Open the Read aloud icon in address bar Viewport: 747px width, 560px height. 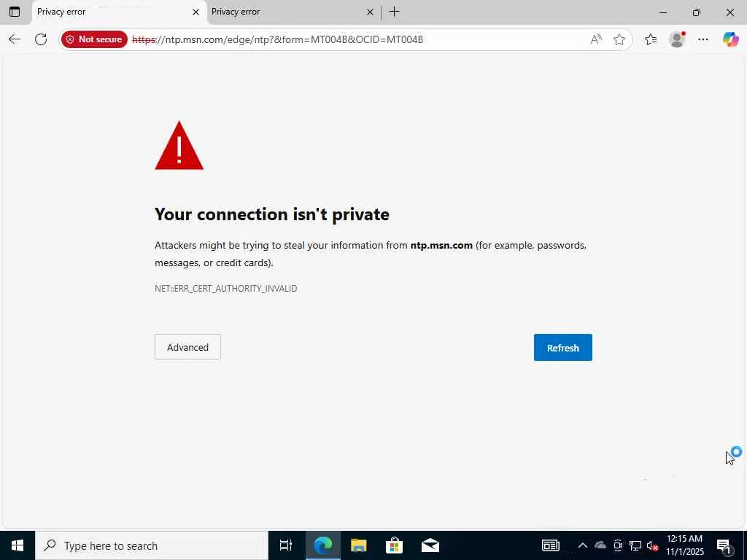click(x=596, y=39)
